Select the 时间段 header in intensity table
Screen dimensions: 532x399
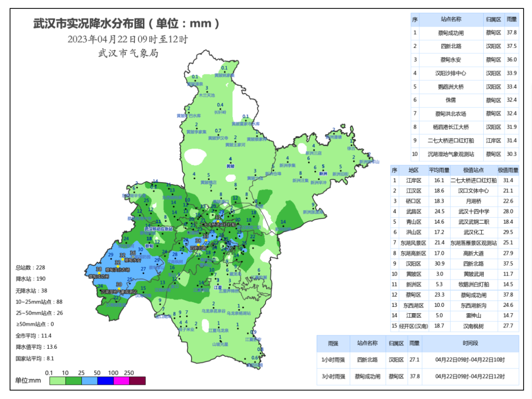coord(470,343)
